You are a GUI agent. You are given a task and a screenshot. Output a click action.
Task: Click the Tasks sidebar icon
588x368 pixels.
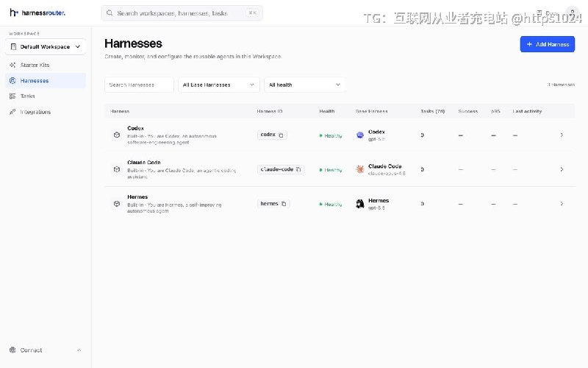12,96
